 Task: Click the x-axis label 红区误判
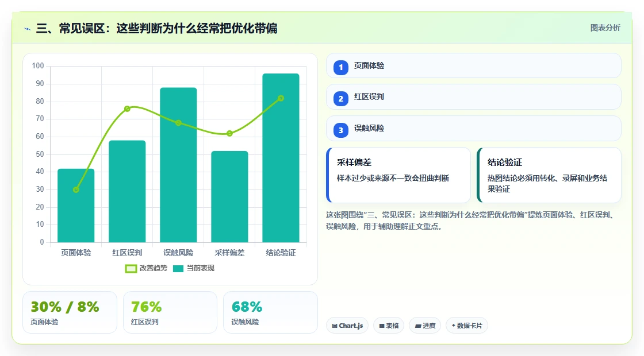click(x=127, y=253)
